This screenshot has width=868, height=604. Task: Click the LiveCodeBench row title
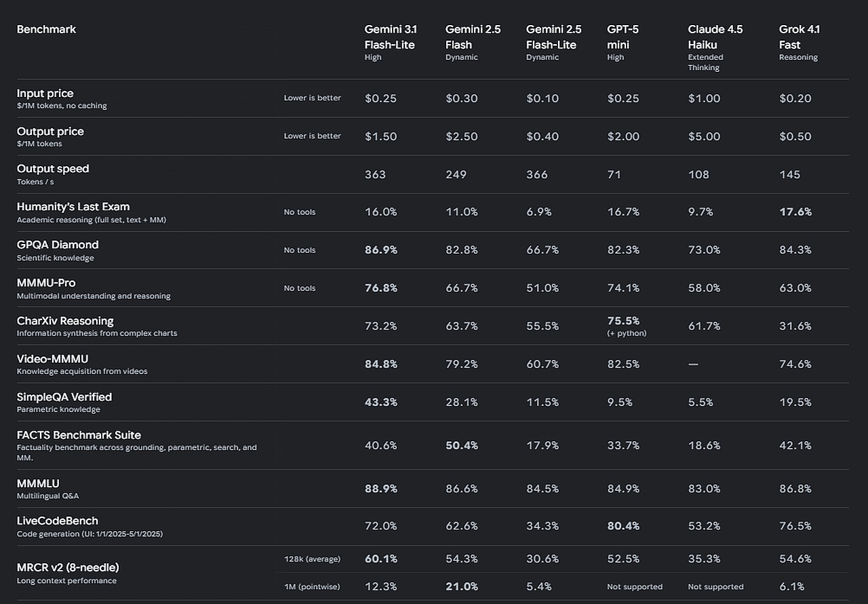pyautogui.click(x=58, y=521)
